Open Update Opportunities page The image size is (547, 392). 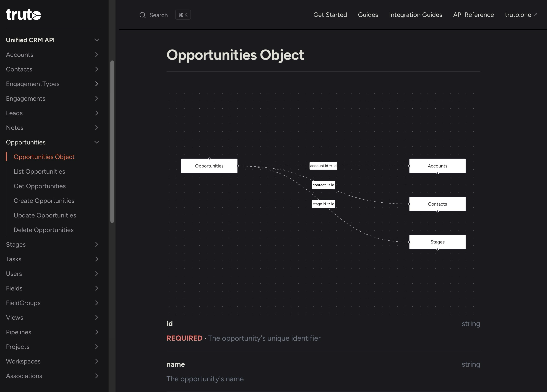tap(45, 215)
